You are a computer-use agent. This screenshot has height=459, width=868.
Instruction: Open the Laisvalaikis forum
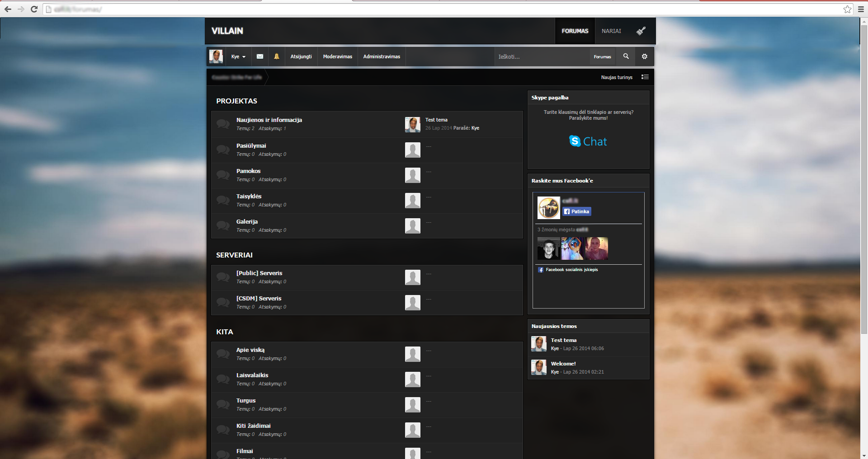252,375
